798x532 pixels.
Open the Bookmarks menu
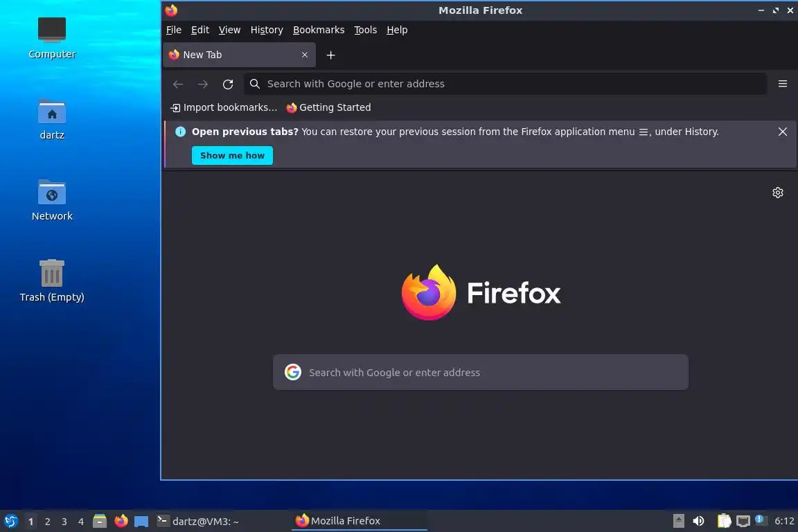pyautogui.click(x=319, y=30)
